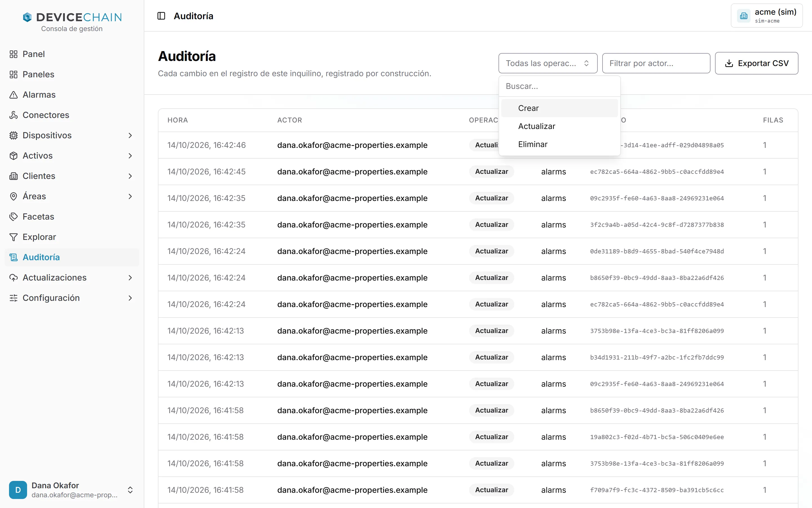Click the ID 0de31189-b8d9-4655-8bad-540f4ce7948d

(x=657, y=251)
